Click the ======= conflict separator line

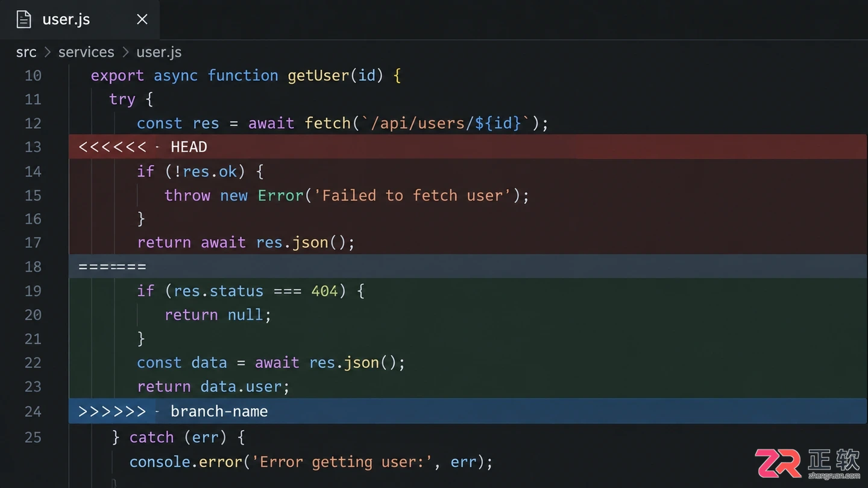pos(468,266)
